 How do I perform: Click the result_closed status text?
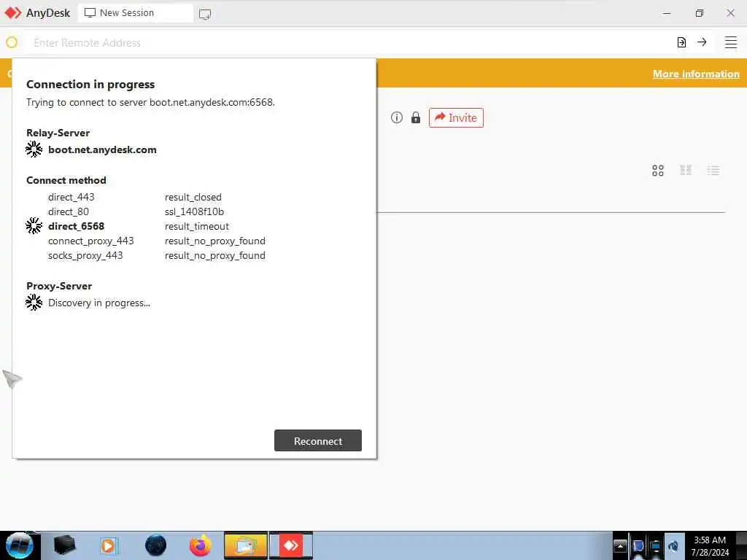[x=193, y=197]
